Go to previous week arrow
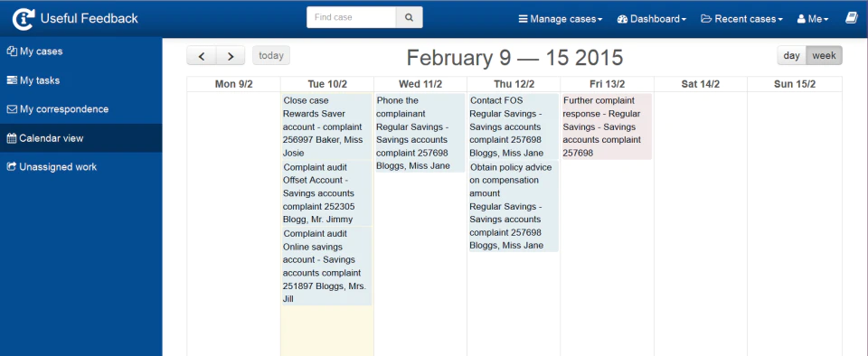Viewport: 868px width, 356px height. [202, 56]
